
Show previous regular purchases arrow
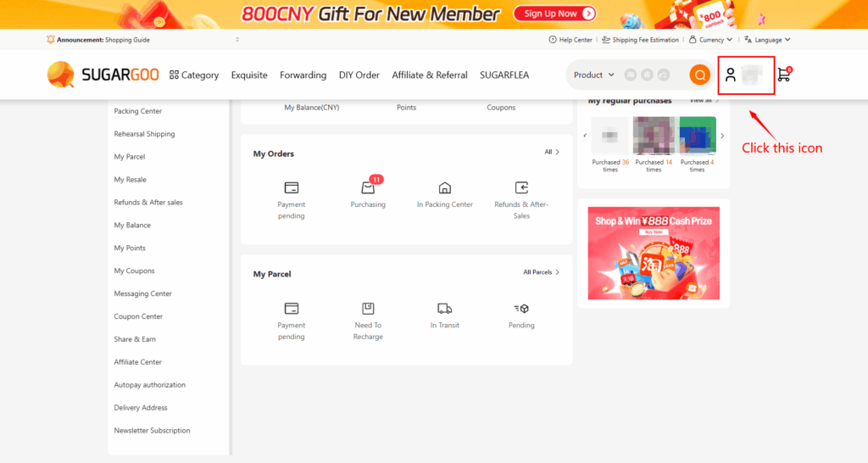585,136
